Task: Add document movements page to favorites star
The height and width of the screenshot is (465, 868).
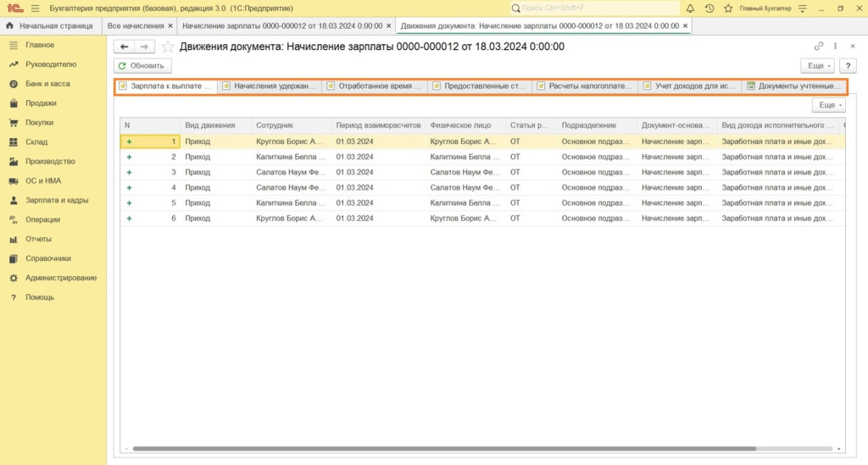Action: (x=168, y=47)
